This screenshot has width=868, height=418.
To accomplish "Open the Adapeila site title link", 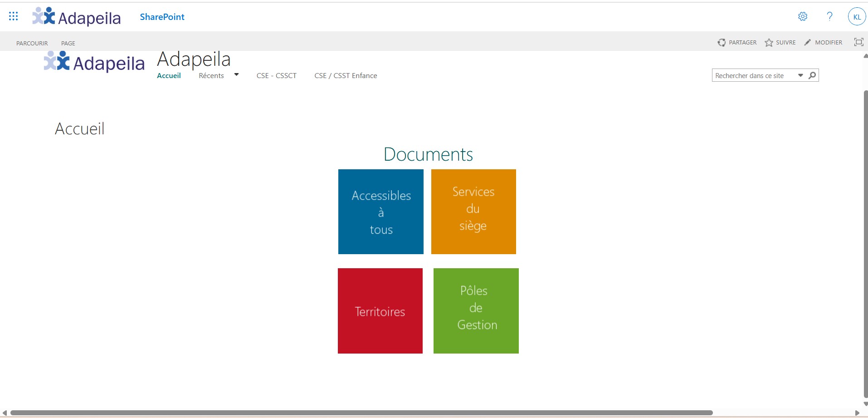I will coord(194,59).
